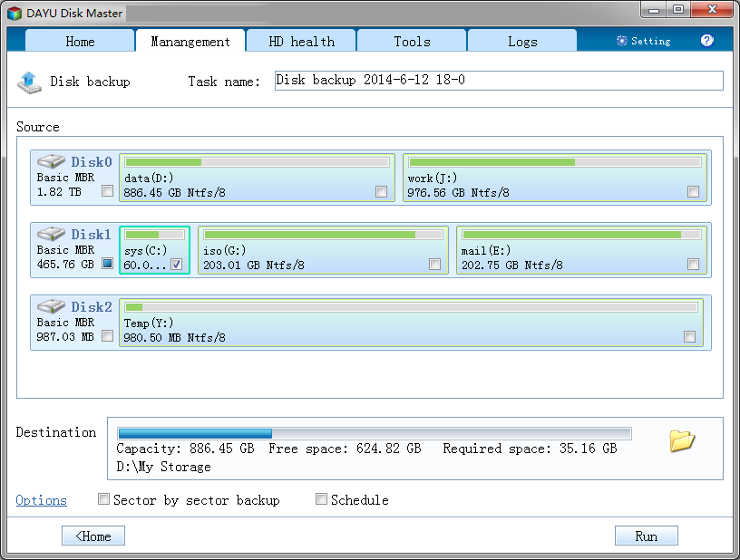Switch to the Home tab
Viewport: 740px width, 560px height.
click(x=80, y=41)
